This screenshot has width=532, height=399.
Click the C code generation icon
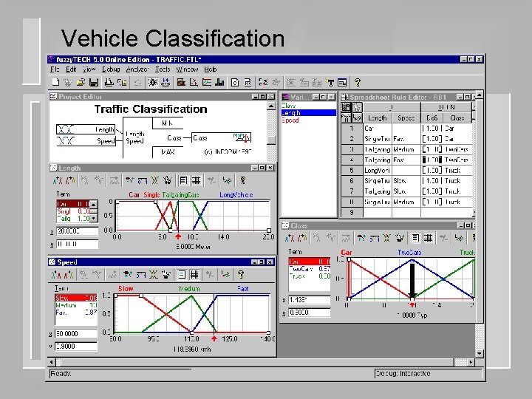(x=235, y=82)
